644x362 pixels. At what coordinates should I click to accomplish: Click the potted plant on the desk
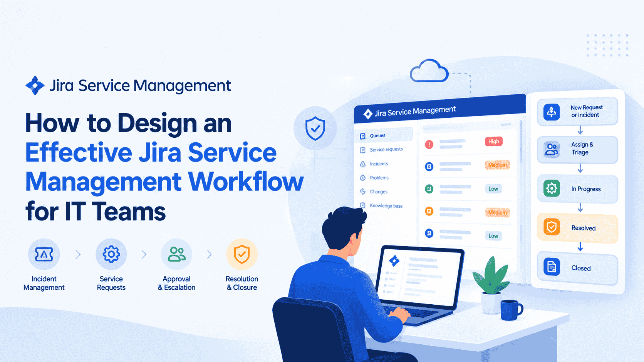point(491,286)
